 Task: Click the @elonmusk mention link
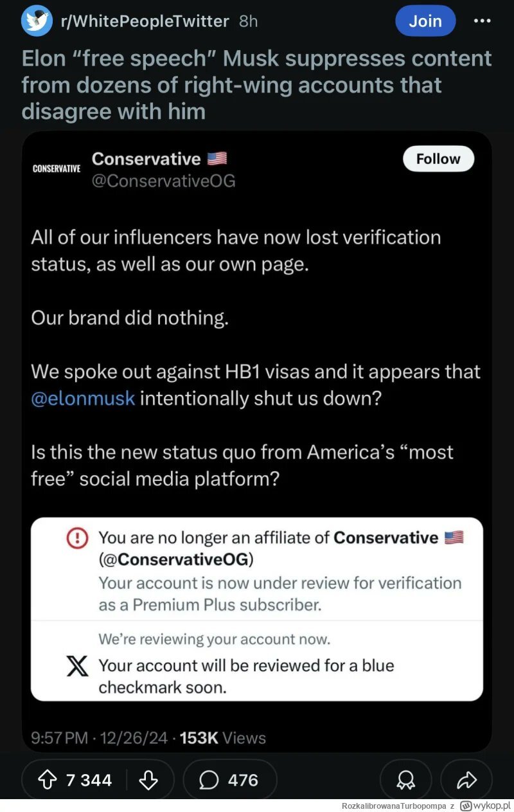[83, 399]
